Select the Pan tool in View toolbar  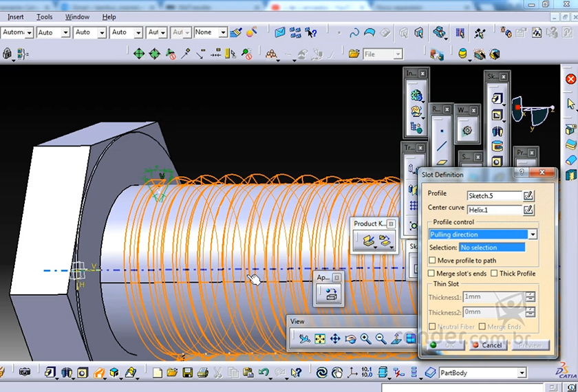[335, 338]
